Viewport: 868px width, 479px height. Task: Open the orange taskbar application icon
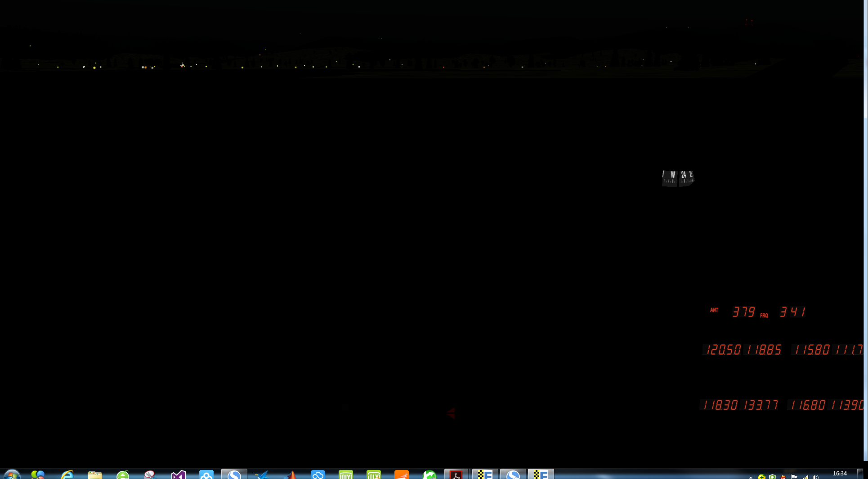[402, 474]
